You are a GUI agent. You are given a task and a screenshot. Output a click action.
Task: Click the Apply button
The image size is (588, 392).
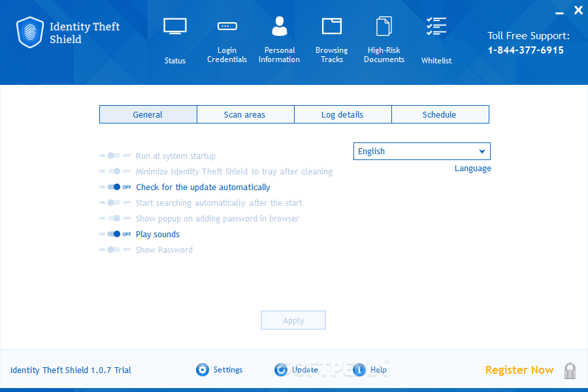[293, 320]
